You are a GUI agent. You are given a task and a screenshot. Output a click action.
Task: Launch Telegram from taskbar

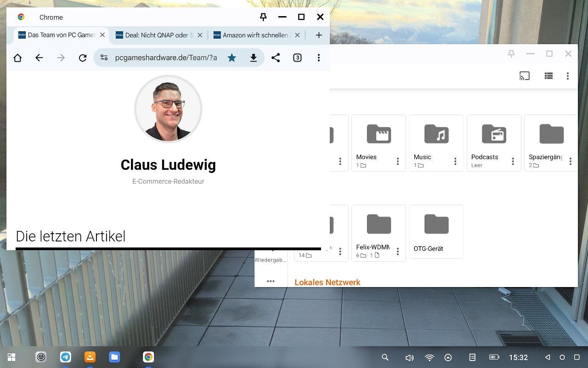[x=65, y=357]
